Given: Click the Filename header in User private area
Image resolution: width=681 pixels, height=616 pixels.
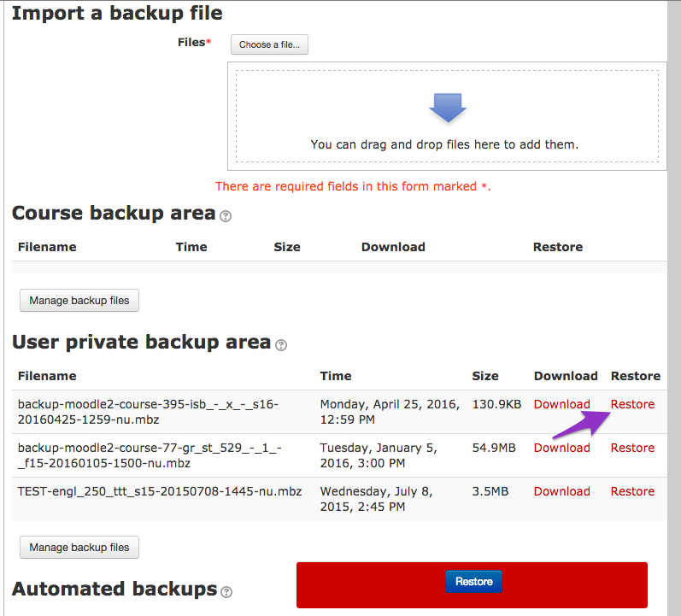Looking at the screenshot, I should [x=47, y=376].
